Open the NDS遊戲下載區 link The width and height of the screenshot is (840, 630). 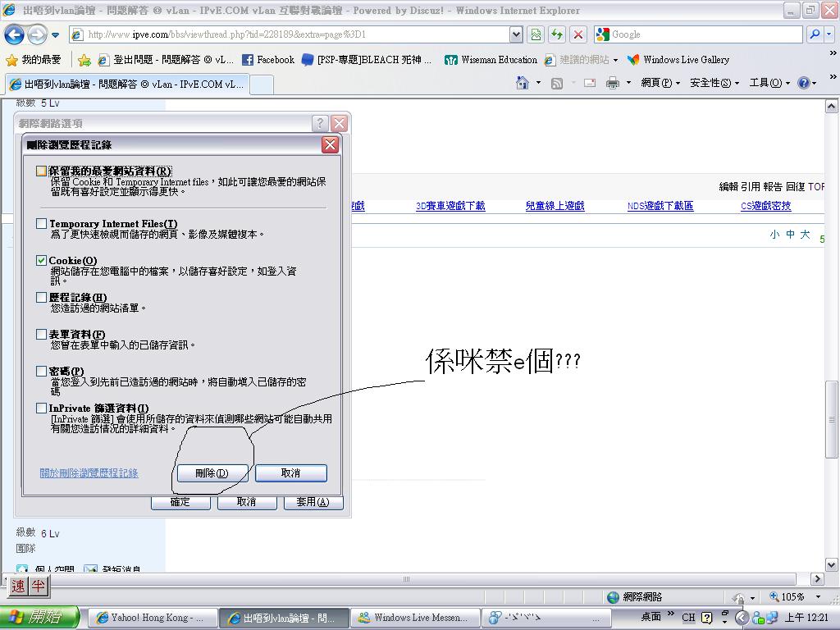(660, 206)
